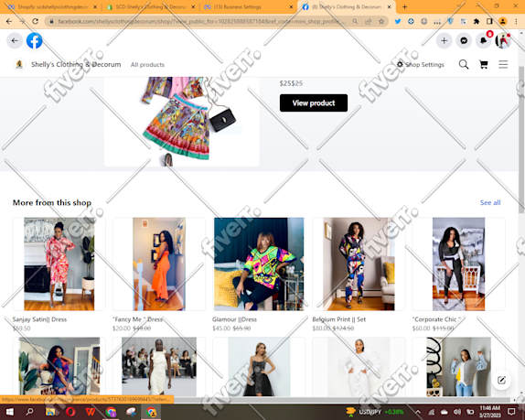
Task: Open the gray cardigan and jeans thumbnail
Action: [x=458, y=367]
